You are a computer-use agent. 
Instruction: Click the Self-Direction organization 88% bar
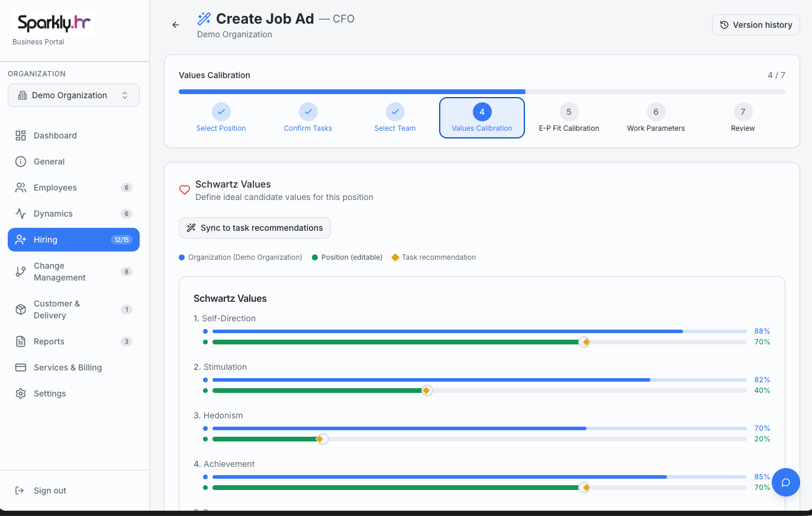pos(479,331)
